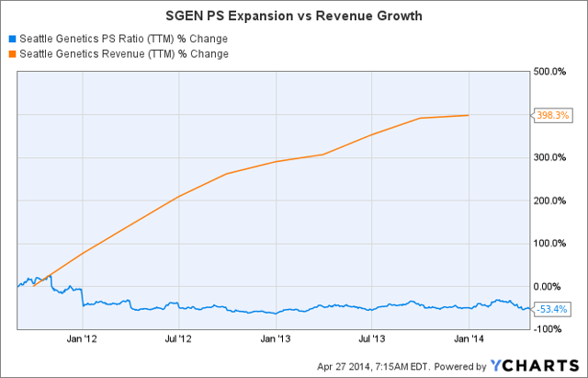The image size is (588, 378).
Task: Click the 'Seattle Genetics PS Ratio (TTM) % Change' legend label
Action: [x=124, y=39]
